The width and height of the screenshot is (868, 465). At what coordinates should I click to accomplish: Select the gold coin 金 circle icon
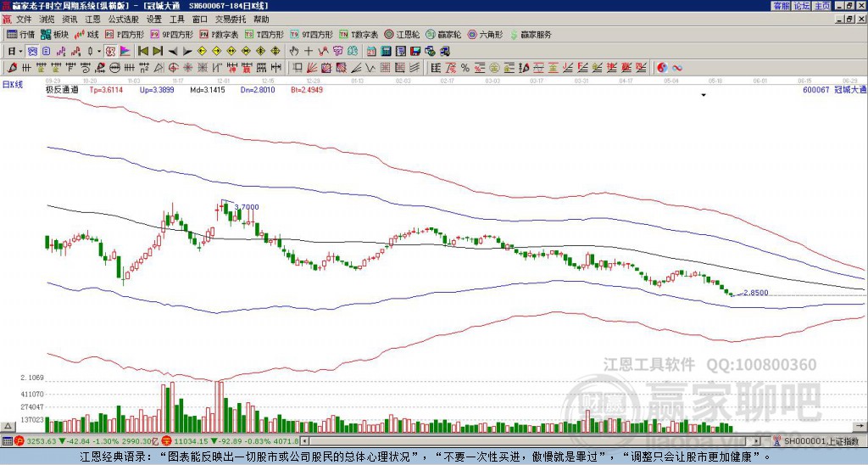coord(494,68)
